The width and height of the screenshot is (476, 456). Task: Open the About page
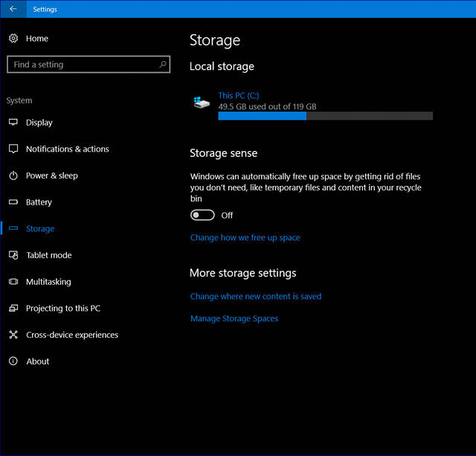pos(37,362)
